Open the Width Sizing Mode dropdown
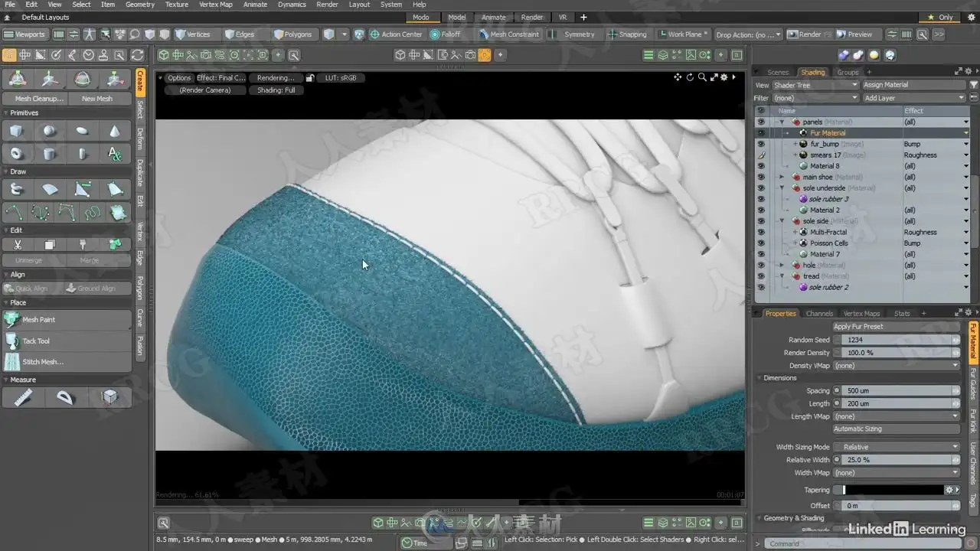Viewport: 980px width, 551px height. 896,447
